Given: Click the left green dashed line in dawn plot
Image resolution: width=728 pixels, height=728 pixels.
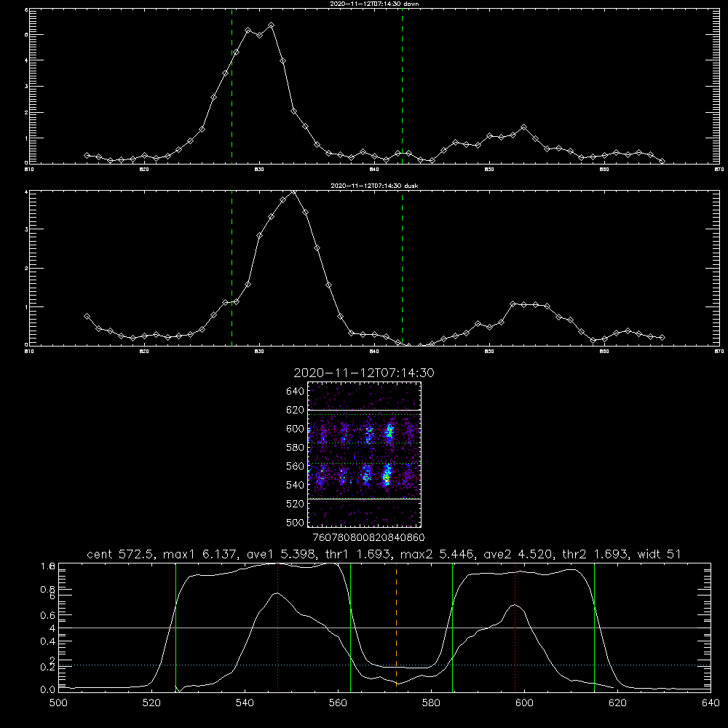Looking at the screenshot, I should pyautogui.click(x=232, y=86).
